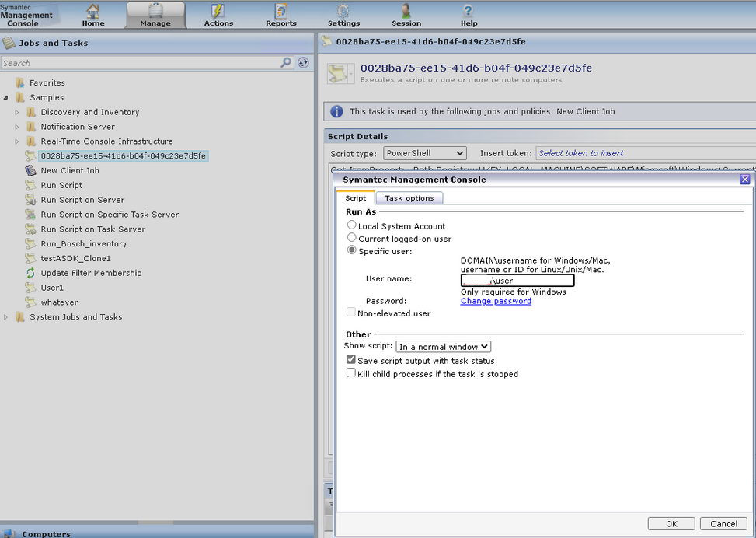Click the User name input field

click(517, 281)
